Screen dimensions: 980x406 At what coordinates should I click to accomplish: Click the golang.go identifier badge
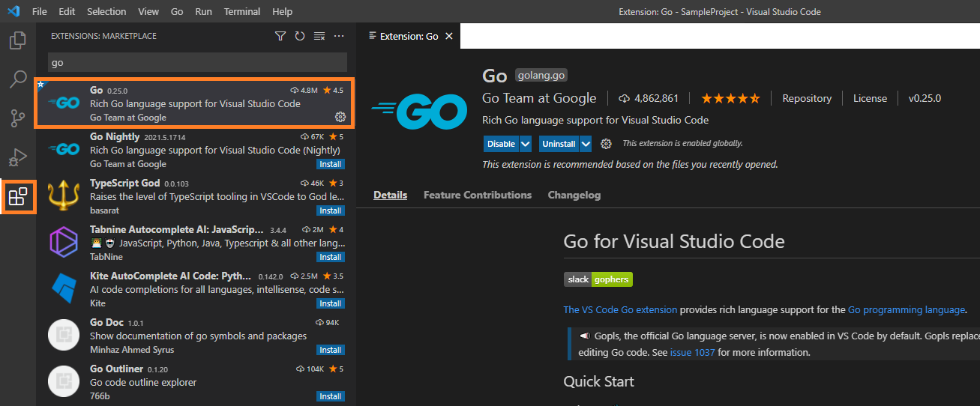pyautogui.click(x=541, y=75)
